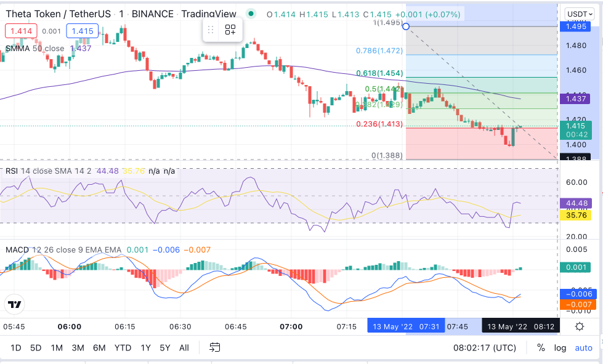
Task: Click the Fibonacci anchor point at 1.495
Action: point(406,26)
